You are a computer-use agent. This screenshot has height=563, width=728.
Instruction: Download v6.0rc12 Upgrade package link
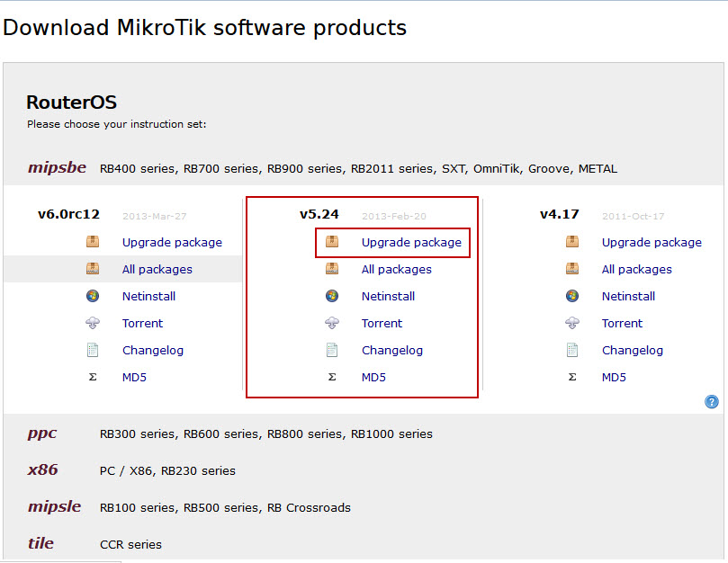(172, 243)
